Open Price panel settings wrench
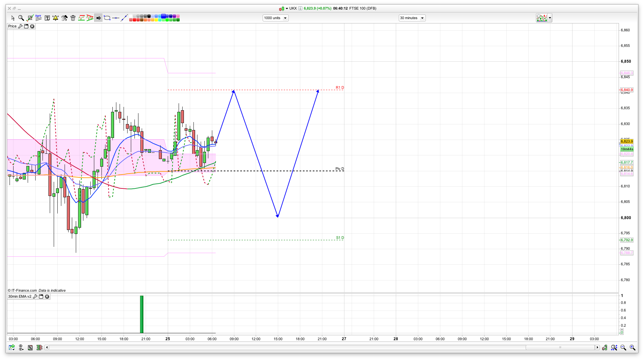 [20, 26]
